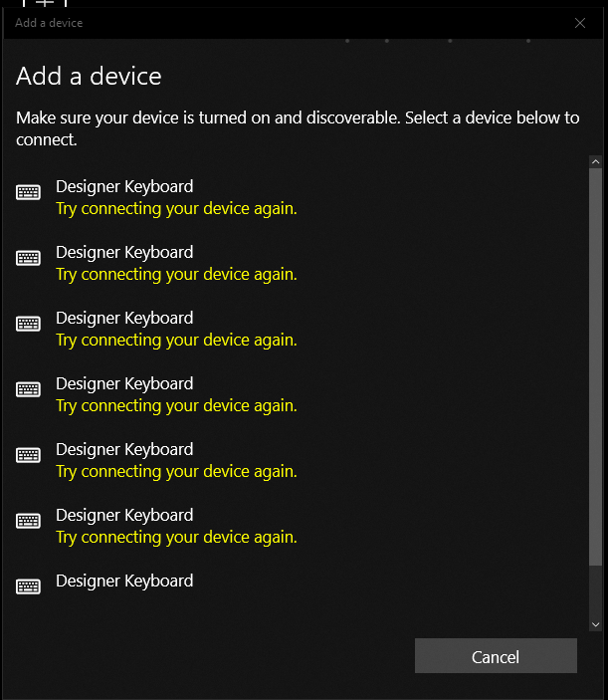Image resolution: width=608 pixels, height=700 pixels.
Task: Close the Add a device dialog
Action: coord(580,23)
